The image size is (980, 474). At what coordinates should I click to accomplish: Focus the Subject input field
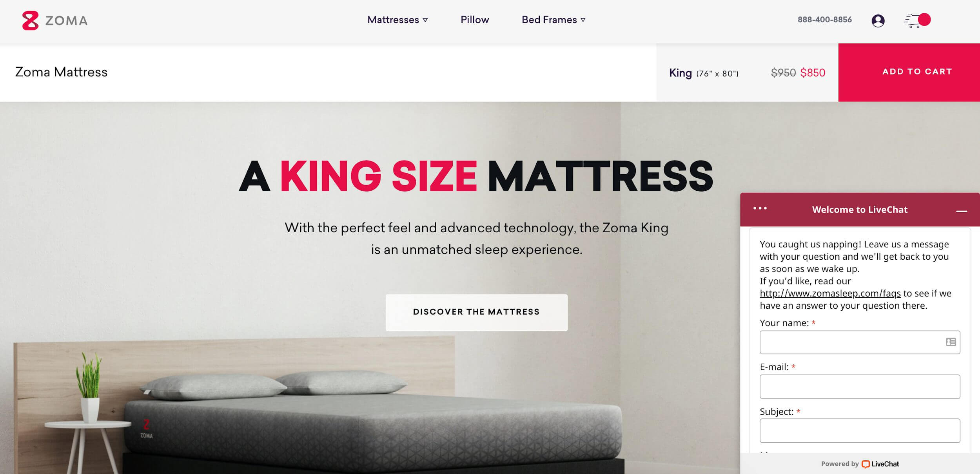tap(860, 431)
